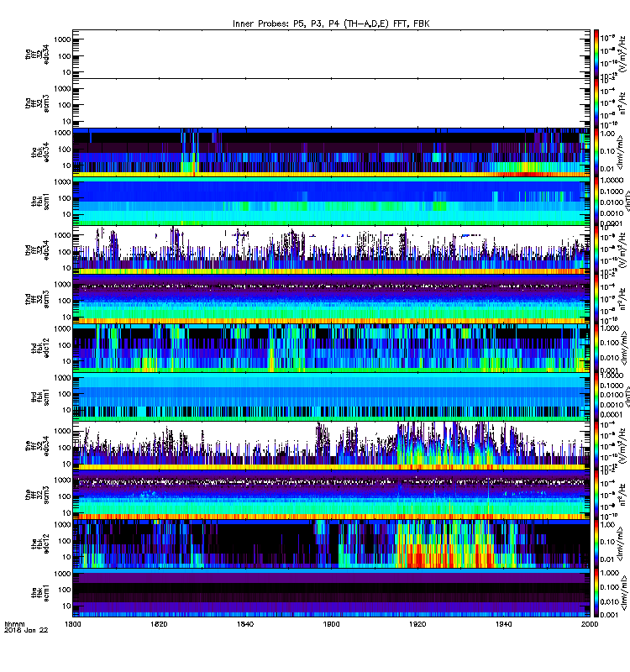This screenshot has width=630, height=672.
Task: Click the 'tha fbk edc34' spectrogram panel
Action: click(x=331, y=152)
